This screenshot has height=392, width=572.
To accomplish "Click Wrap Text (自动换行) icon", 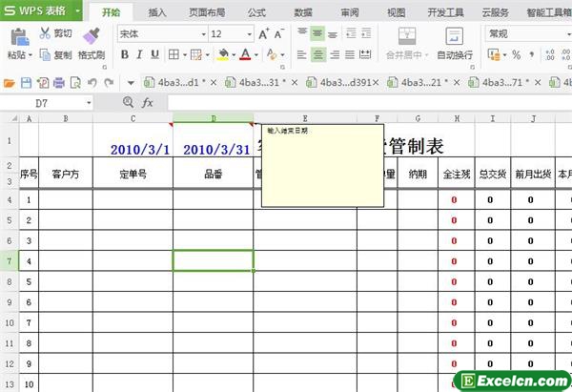I will pyautogui.click(x=455, y=36).
